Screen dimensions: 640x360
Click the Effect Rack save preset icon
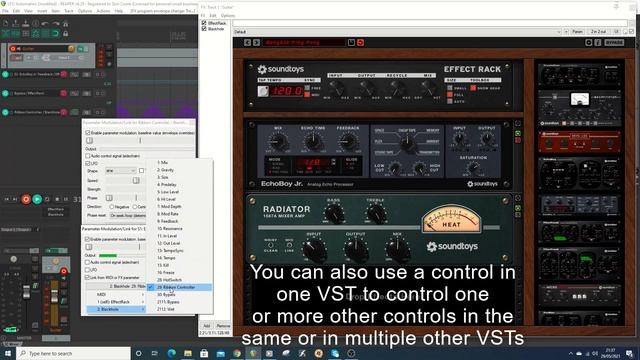[351, 42]
